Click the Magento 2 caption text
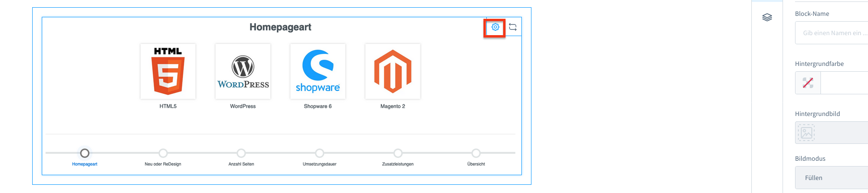The height and width of the screenshot is (193, 868). pyautogui.click(x=393, y=106)
